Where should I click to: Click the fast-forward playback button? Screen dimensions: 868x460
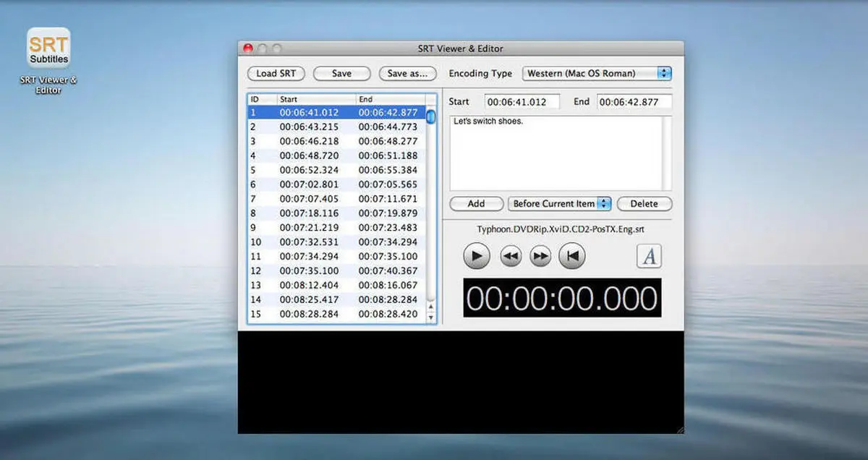click(541, 256)
